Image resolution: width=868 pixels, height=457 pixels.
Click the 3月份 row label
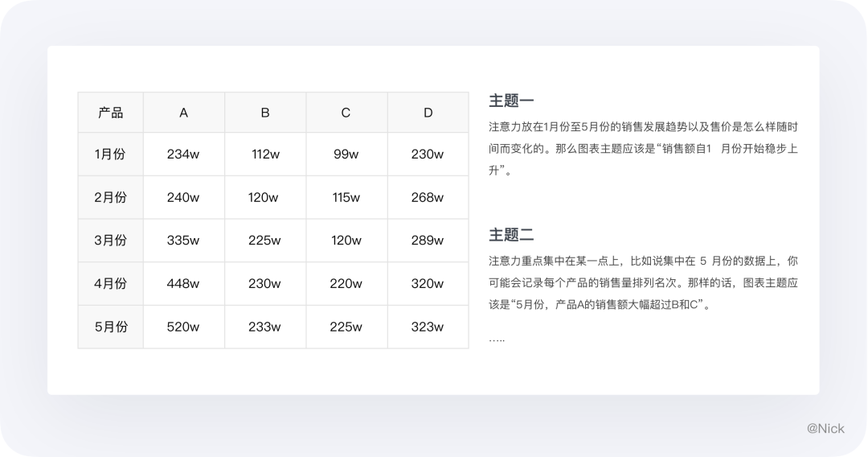(x=111, y=241)
